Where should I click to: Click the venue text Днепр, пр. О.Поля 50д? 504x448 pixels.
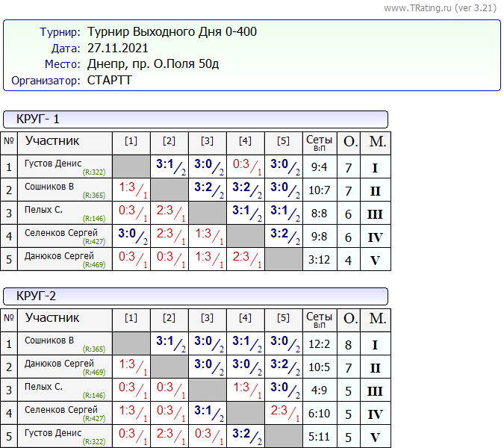[153, 64]
